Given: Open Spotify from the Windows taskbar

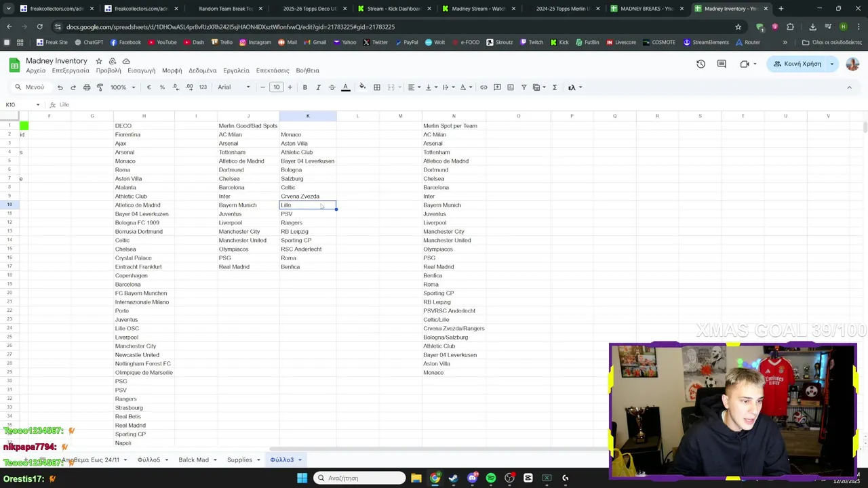Looking at the screenshot, I should (x=491, y=479).
